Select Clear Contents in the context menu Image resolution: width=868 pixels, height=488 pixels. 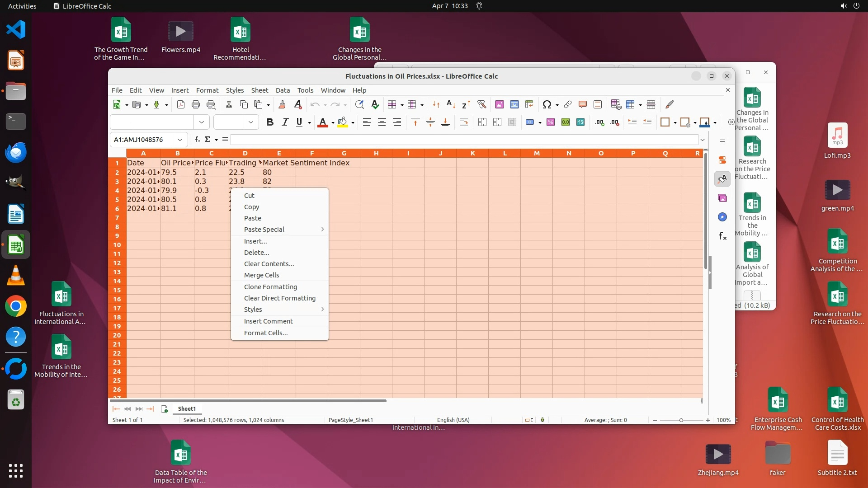coord(269,264)
